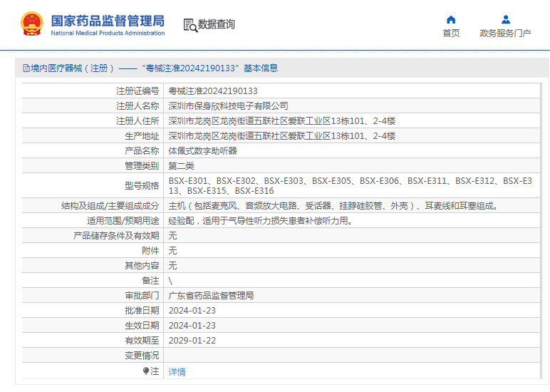
Task: Click the 注册人住所 address value
Action: point(282,121)
